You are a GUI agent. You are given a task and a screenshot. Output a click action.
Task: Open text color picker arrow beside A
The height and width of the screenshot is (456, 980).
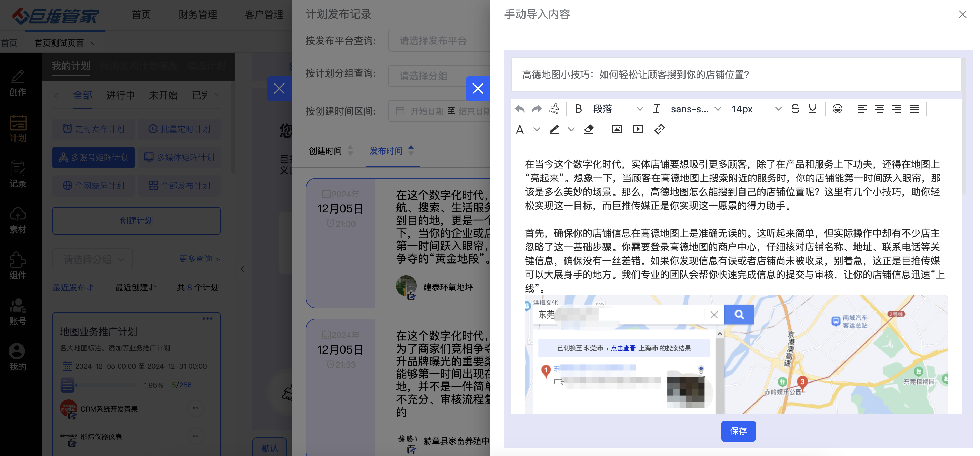click(537, 129)
